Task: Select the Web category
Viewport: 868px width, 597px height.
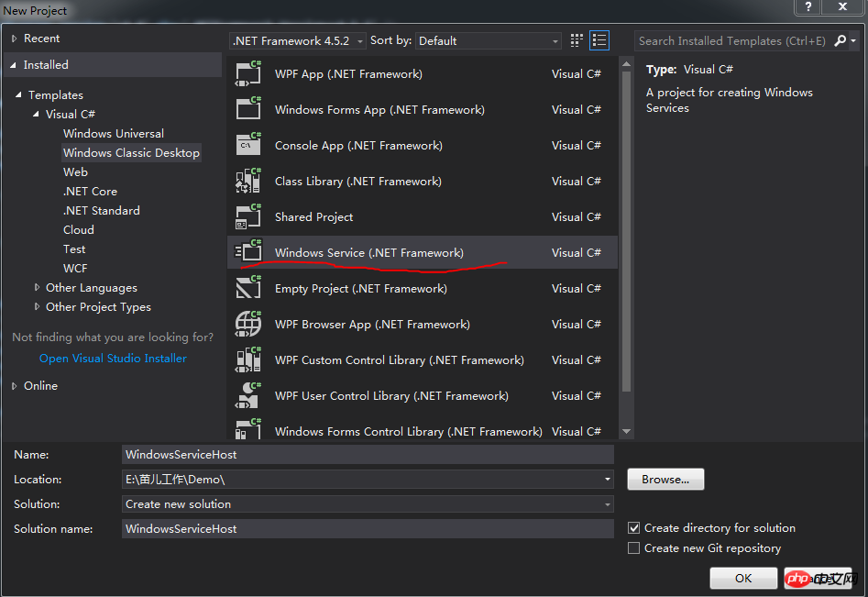Action: tap(75, 172)
